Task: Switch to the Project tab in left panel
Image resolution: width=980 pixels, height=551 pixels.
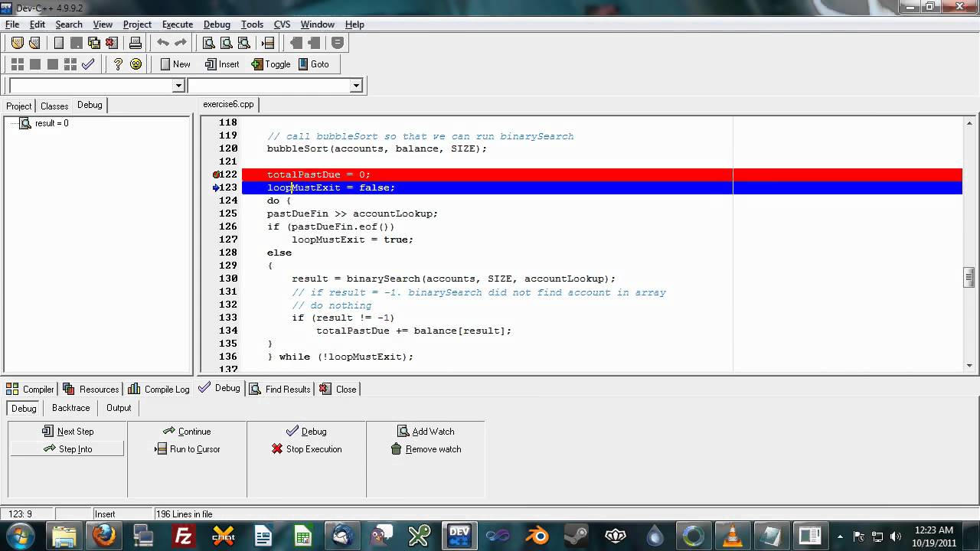Action: point(19,106)
